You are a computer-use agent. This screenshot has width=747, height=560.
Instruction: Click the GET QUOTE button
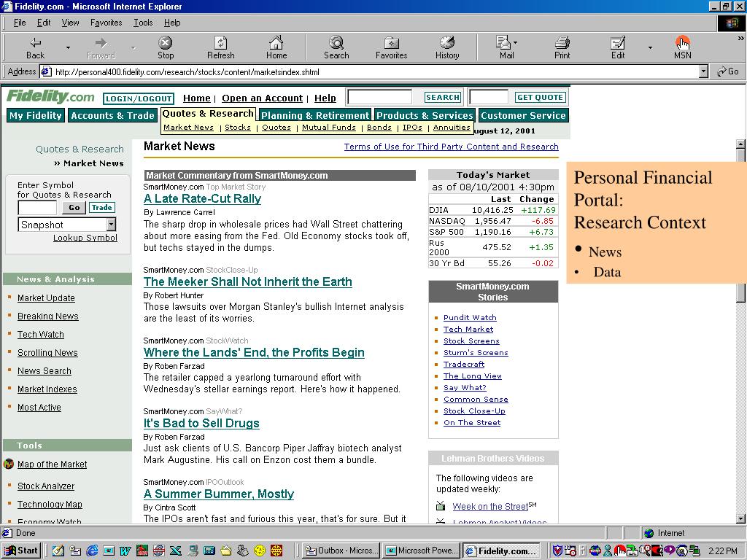click(x=541, y=97)
